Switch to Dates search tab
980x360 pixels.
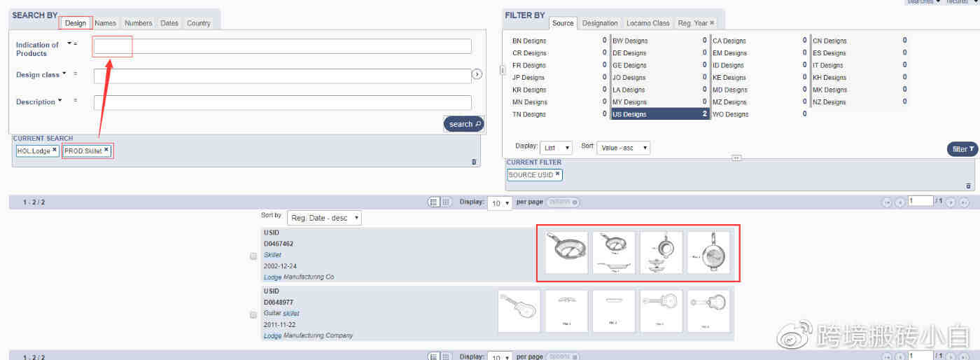[169, 23]
